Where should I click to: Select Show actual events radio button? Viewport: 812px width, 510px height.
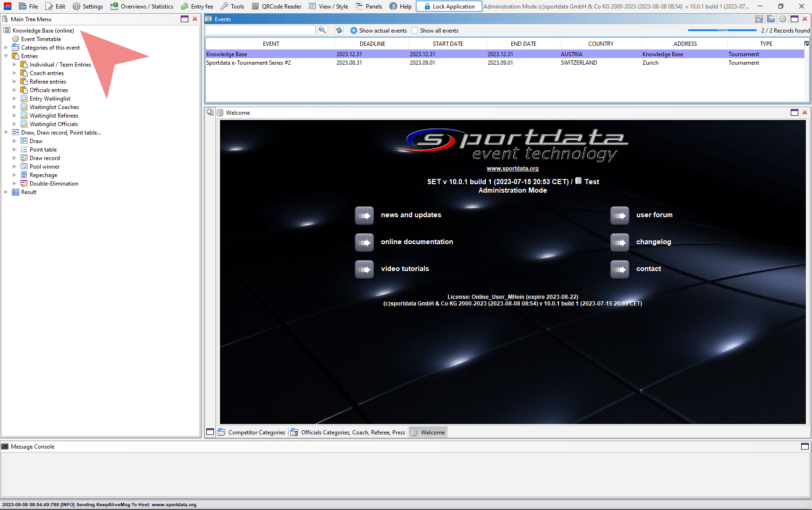pyautogui.click(x=354, y=31)
